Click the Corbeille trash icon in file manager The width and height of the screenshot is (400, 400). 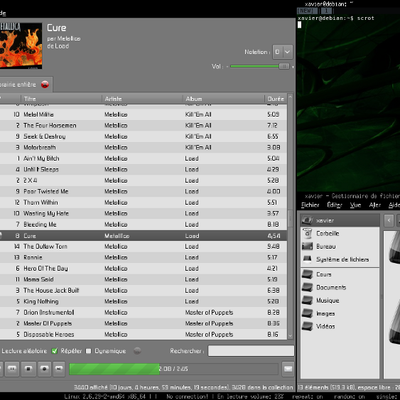click(307, 233)
